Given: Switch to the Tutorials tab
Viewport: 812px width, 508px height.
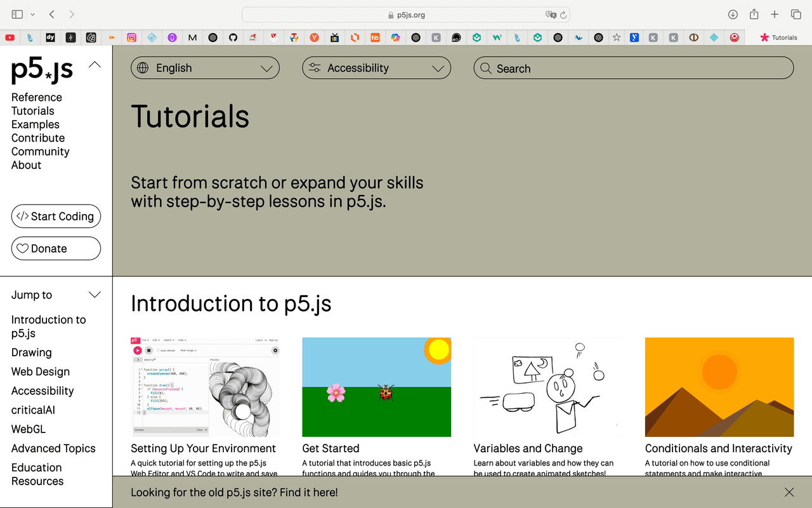Looking at the screenshot, I should click(778, 37).
